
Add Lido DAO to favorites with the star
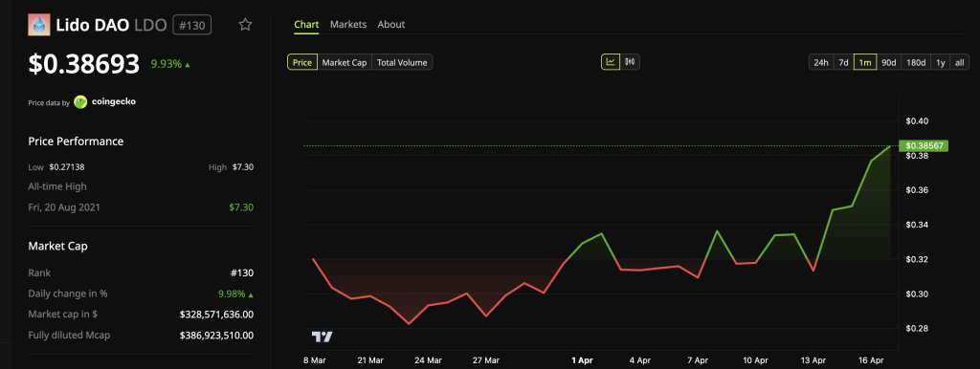[246, 25]
